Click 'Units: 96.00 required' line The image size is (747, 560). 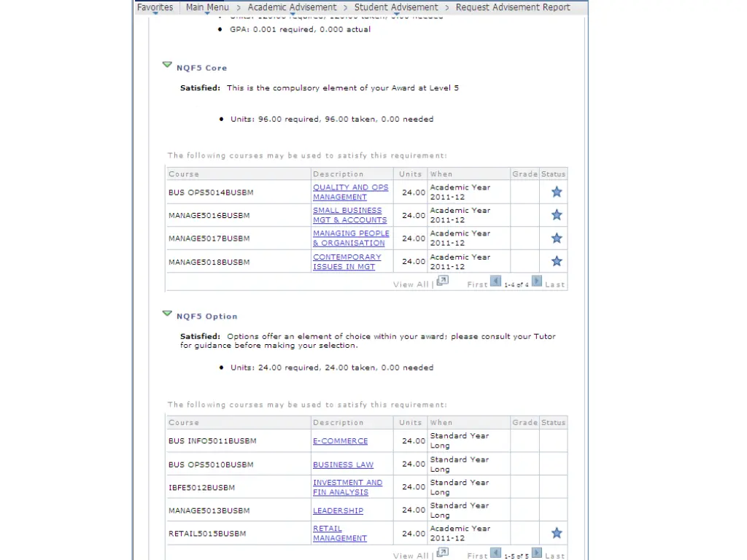tap(332, 119)
